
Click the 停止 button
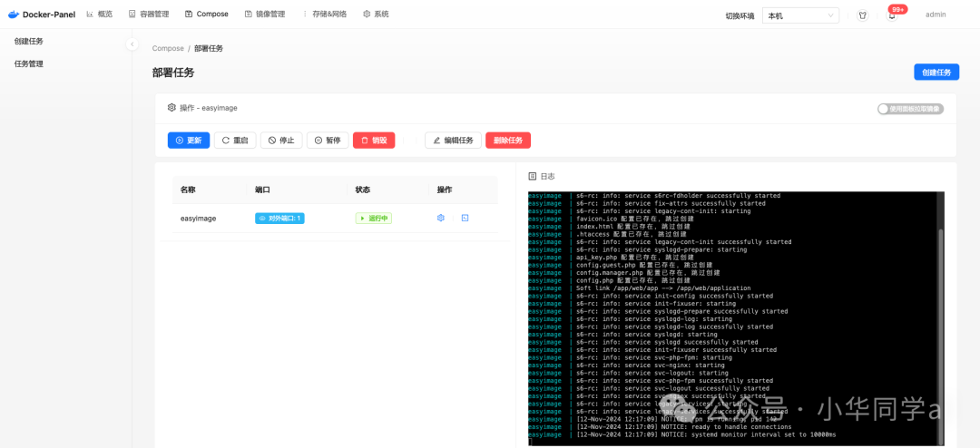click(x=281, y=141)
